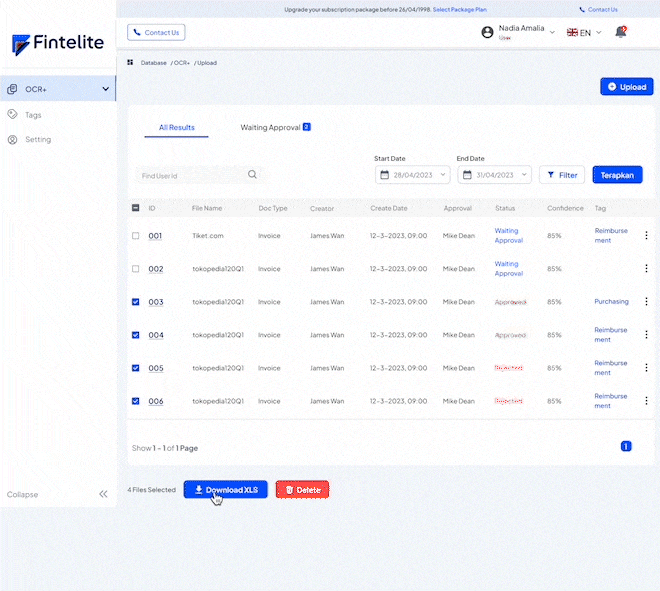Click the search magnifier icon
Image resolution: width=660 pixels, height=591 pixels.
(x=252, y=174)
